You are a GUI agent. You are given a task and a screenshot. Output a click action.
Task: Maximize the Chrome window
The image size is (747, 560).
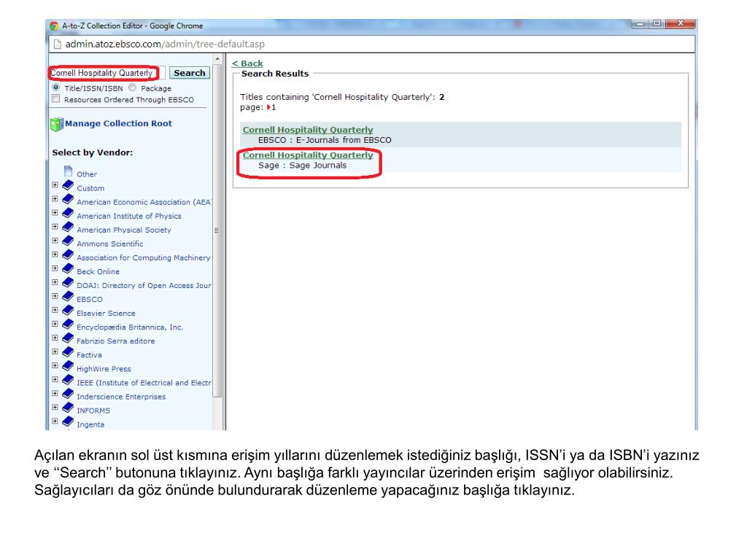point(657,23)
